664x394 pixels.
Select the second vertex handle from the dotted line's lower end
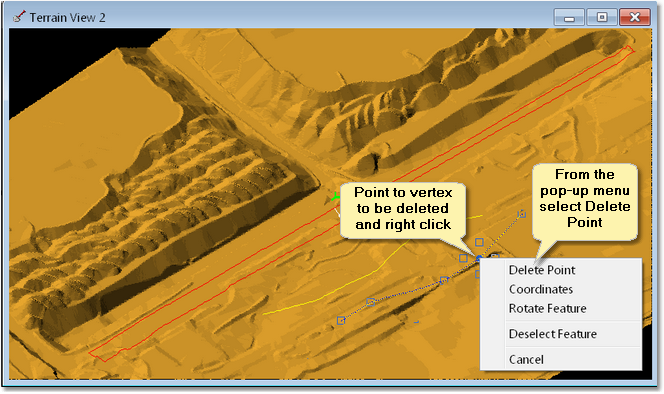pyautogui.click(x=371, y=302)
